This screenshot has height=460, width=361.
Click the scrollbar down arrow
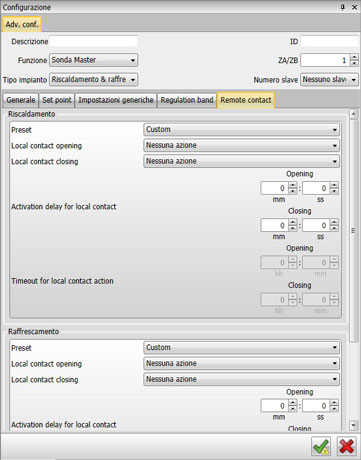point(353,425)
